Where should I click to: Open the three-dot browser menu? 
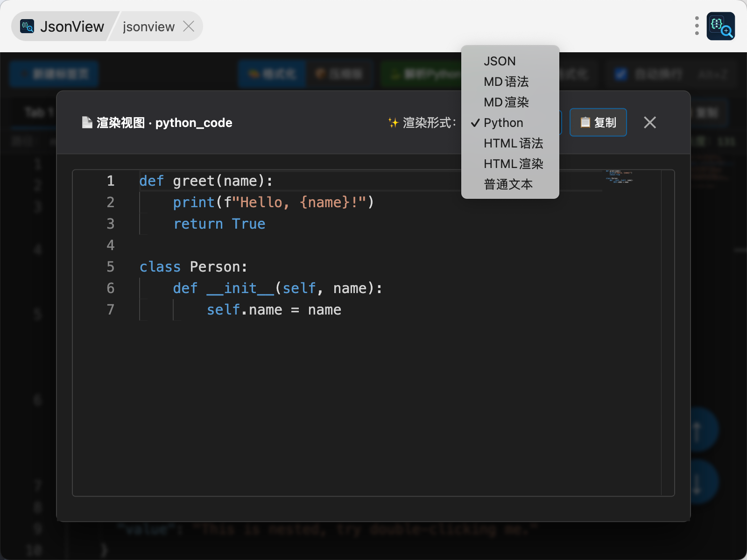tap(697, 26)
